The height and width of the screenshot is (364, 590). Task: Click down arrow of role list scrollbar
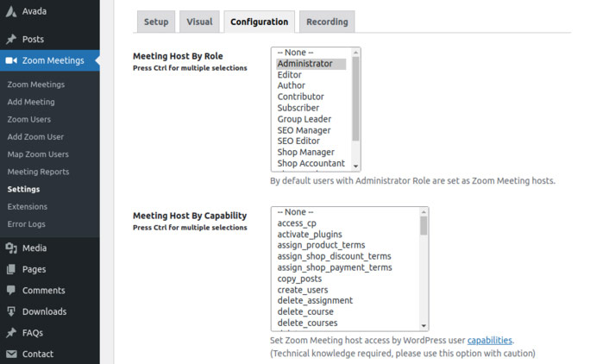[356, 166]
